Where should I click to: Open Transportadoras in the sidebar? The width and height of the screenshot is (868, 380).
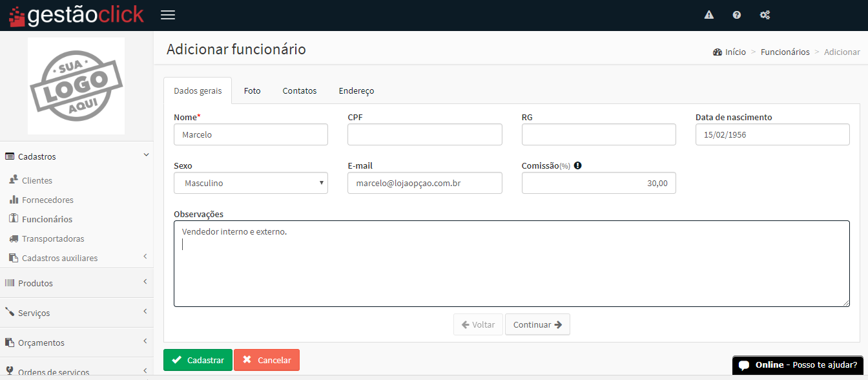[x=53, y=238]
